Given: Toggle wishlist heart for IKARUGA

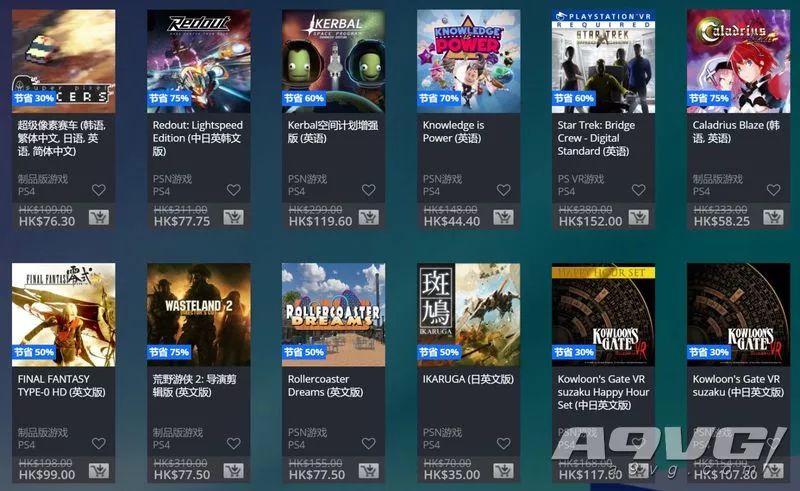Looking at the screenshot, I should [x=504, y=444].
